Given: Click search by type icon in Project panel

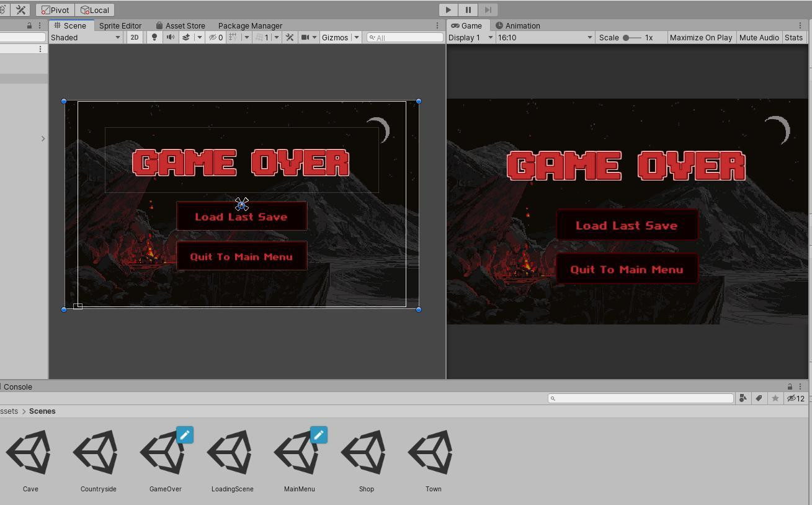Looking at the screenshot, I should pos(743,398).
